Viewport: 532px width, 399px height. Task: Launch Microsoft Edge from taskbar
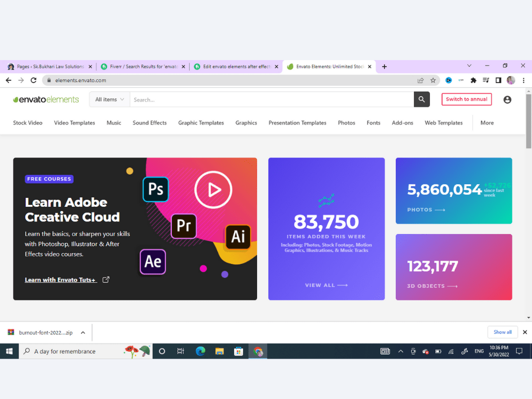pos(200,351)
